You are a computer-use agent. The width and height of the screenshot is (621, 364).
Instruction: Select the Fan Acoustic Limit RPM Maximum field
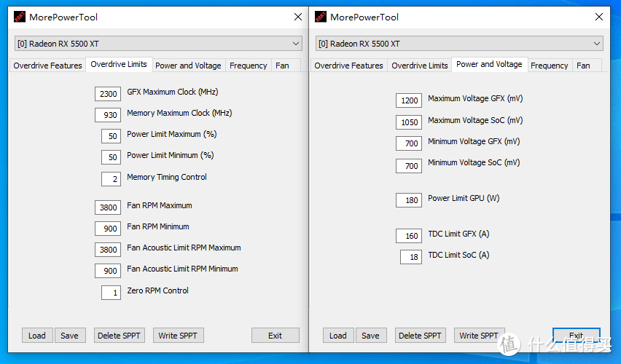(x=108, y=250)
